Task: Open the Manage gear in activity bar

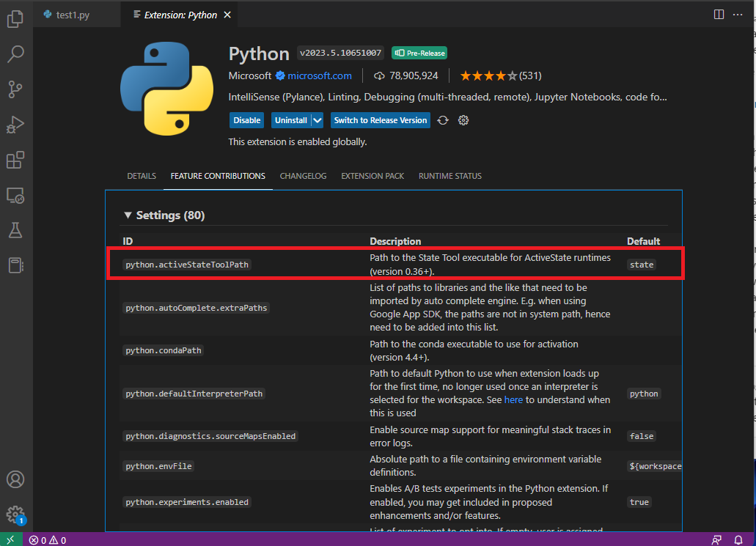Action: click(x=15, y=514)
